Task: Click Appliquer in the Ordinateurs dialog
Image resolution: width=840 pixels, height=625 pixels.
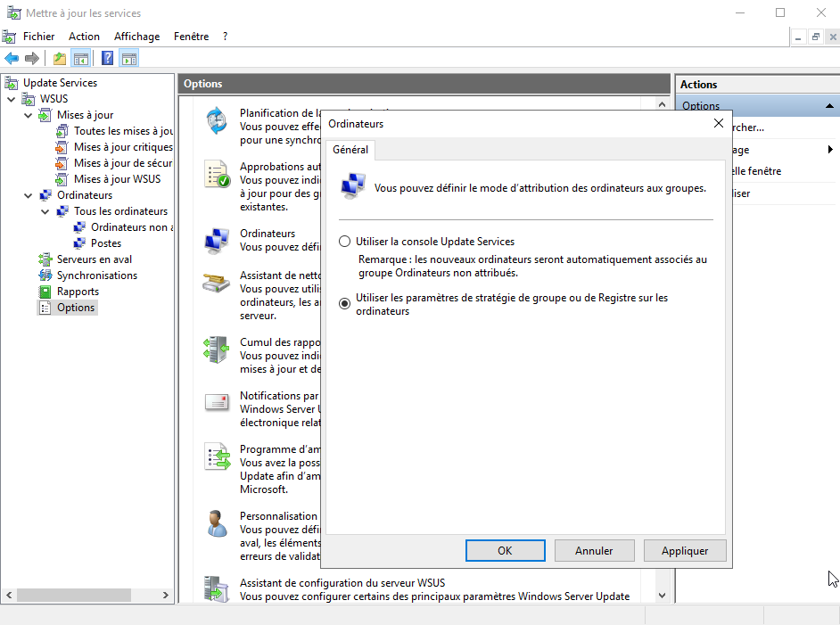Action: tap(685, 551)
